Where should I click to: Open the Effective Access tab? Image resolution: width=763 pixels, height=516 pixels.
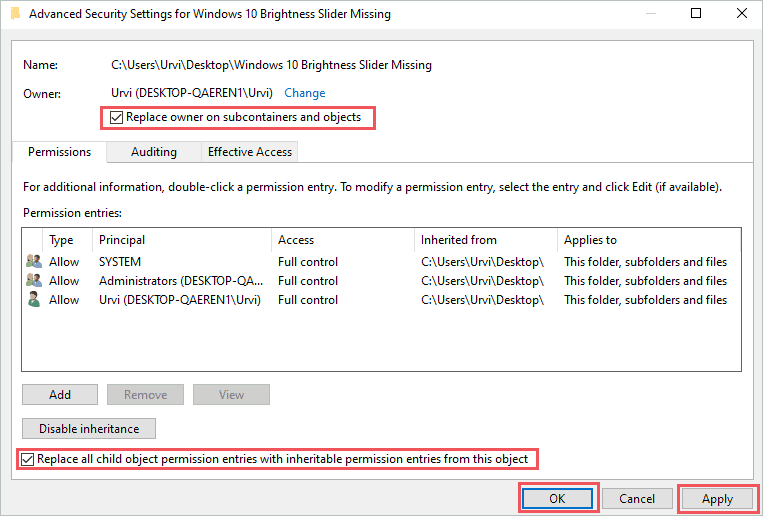point(249,152)
